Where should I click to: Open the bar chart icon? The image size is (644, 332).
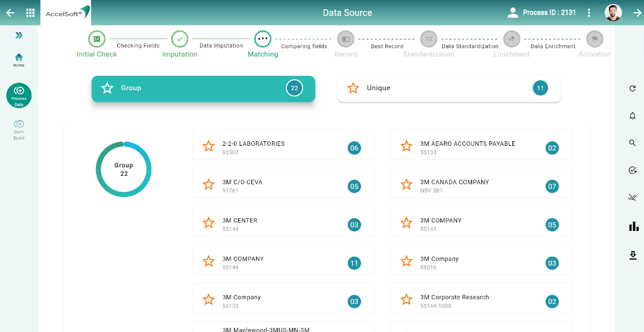634,226
